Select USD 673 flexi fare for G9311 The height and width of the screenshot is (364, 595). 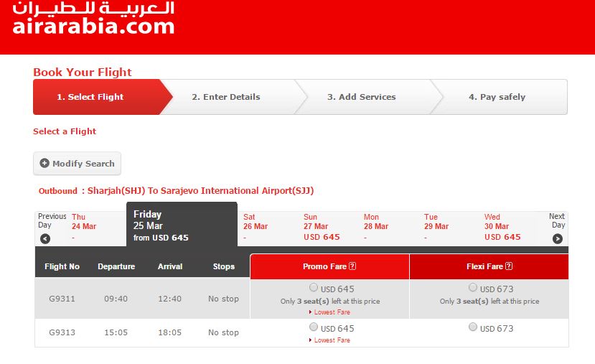(x=473, y=287)
